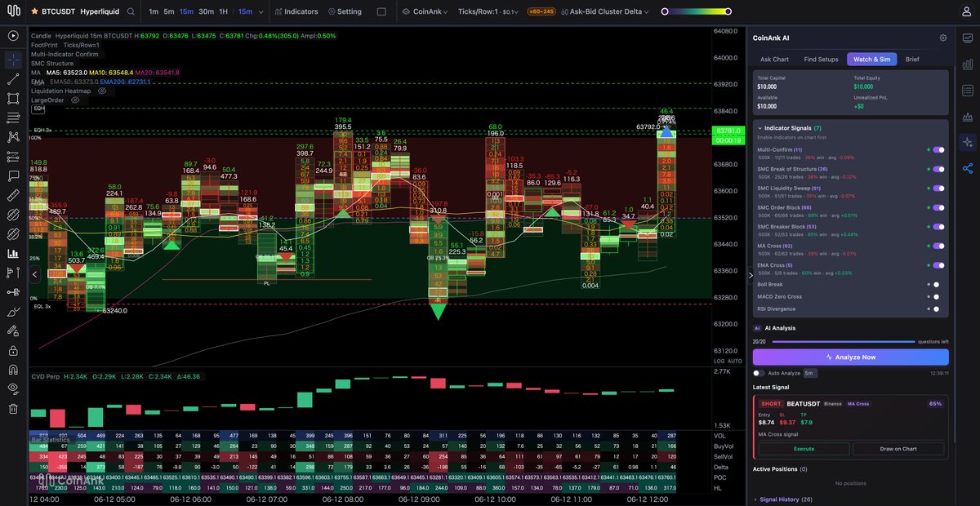Delete drawings with trash icon
The image size is (980, 506).
tap(13, 409)
